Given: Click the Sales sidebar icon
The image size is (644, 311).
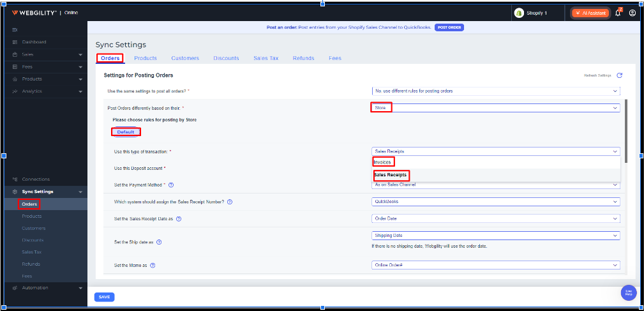Looking at the screenshot, I should [x=15, y=54].
